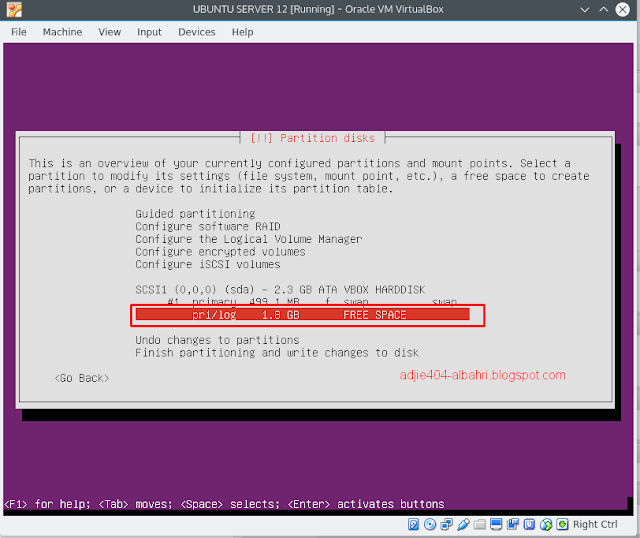Viewport: 640px width, 538px height.
Task: Choose Finish partitioning and write changes to disk
Action: pyautogui.click(x=277, y=353)
